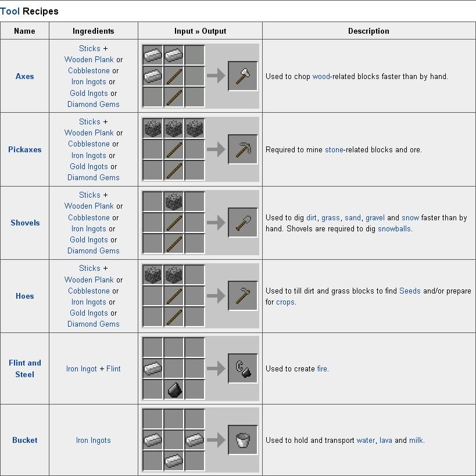Open the sand link in Shovels description
Screen dimensions: 476x476
(352, 217)
